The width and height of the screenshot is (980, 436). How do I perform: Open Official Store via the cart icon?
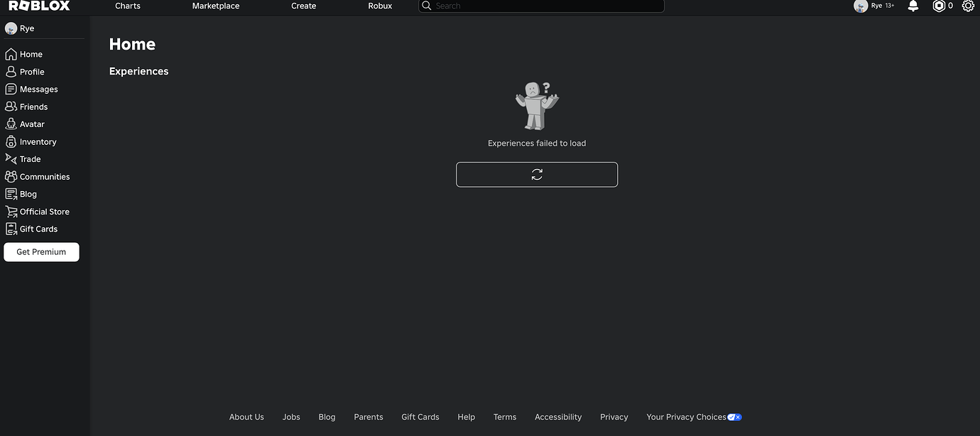[11, 211]
